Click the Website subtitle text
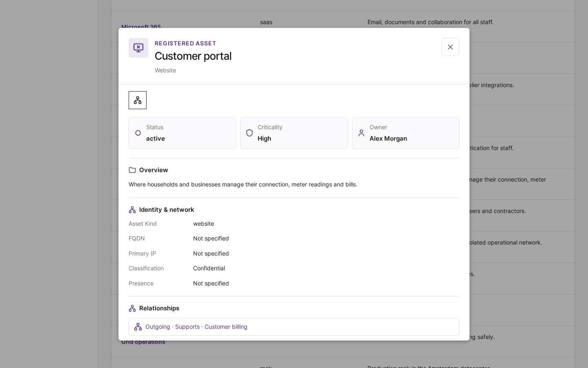 point(165,70)
